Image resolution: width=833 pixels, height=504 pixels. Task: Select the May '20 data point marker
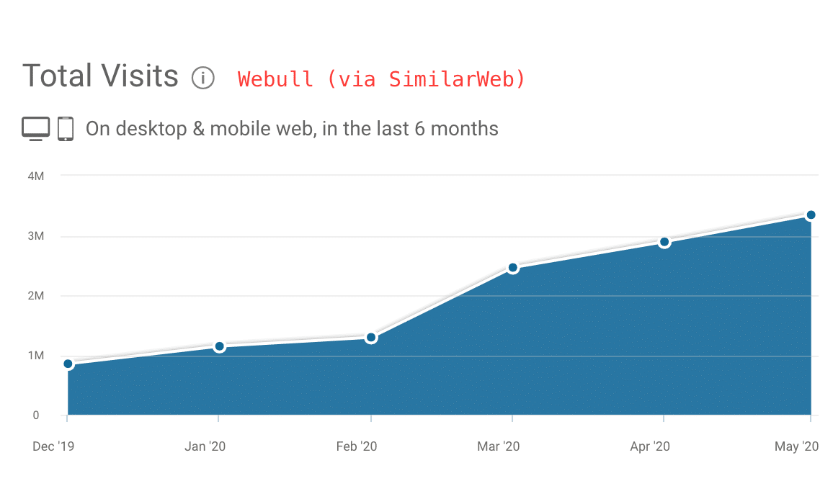[x=811, y=215]
